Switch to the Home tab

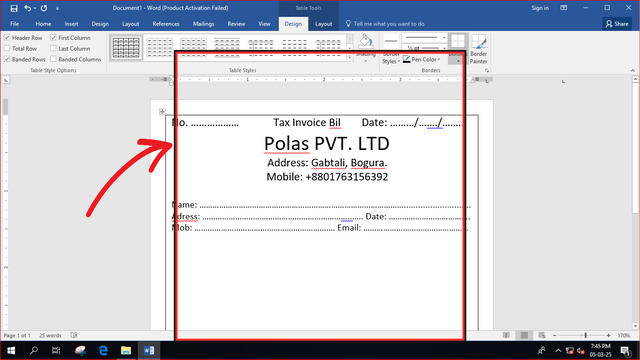(43, 24)
